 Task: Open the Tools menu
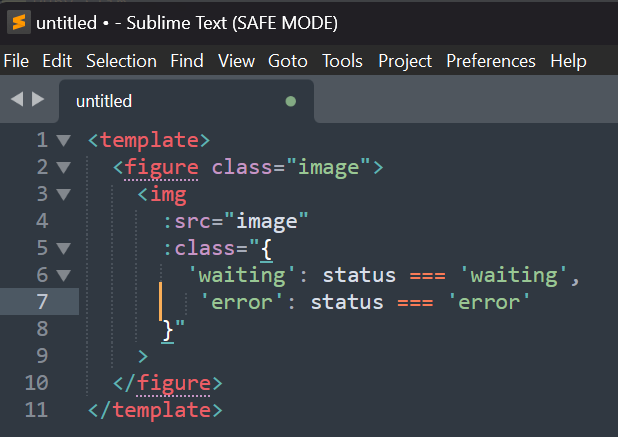click(x=342, y=61)
